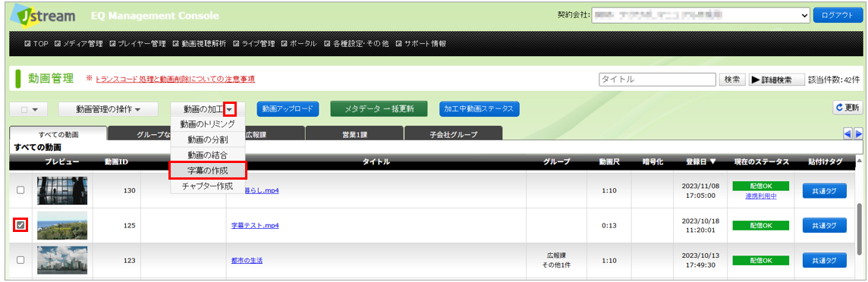Open the TOP navigation item

[x=36, y=44]
